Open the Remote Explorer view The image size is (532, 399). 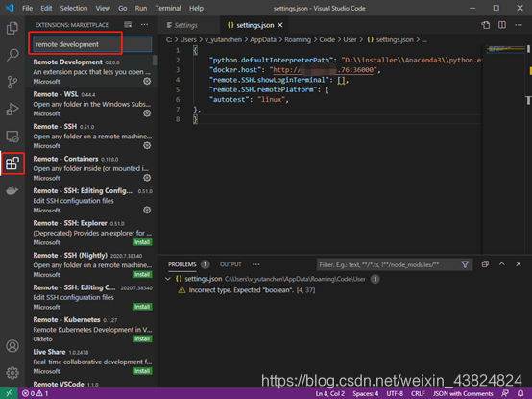pos(12,137)
